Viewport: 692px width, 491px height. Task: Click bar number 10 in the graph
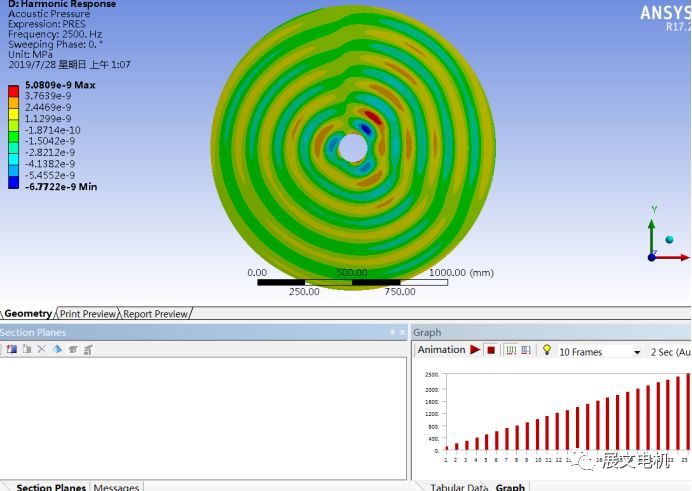(538, 435)
